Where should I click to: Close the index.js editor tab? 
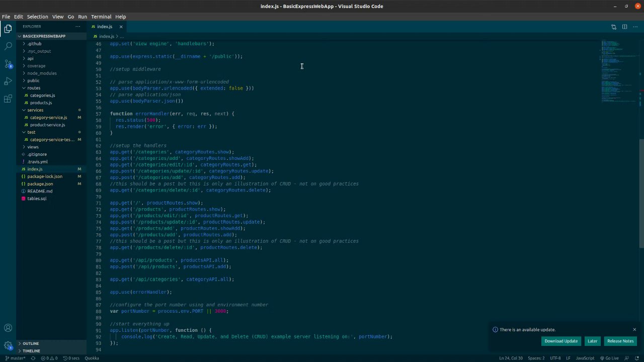tap(121, 27)
